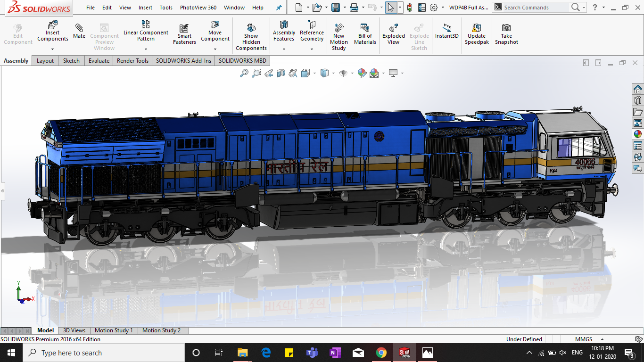The height and width of the screenshot is (362, 644).
Task: Expand Assembly Features dropdown arrow
Action: point(284,49)
